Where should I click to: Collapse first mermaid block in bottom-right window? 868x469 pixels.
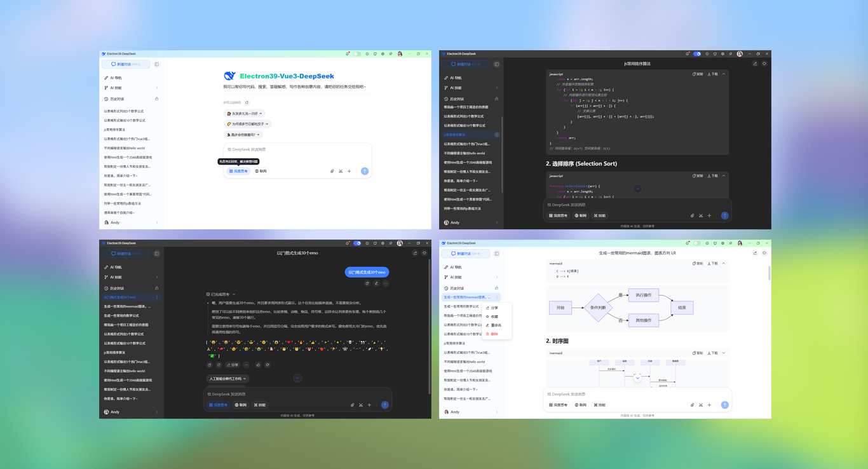click(723, 263)
